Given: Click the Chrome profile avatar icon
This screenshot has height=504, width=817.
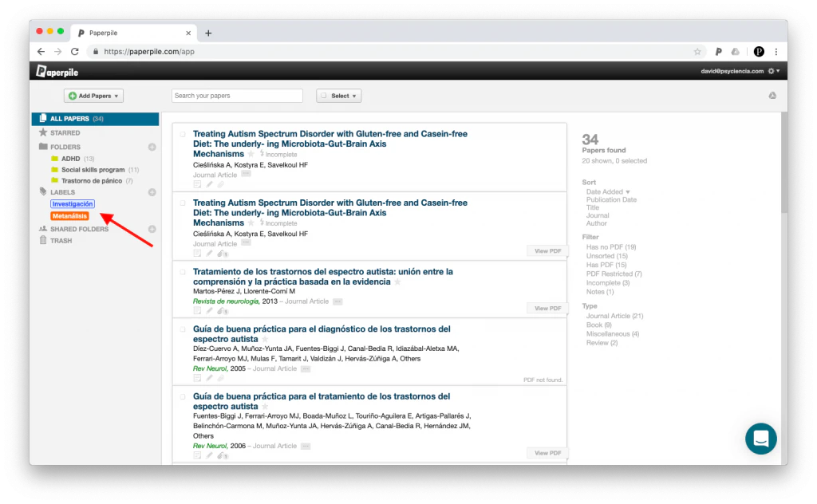Looking at the screenshot, I should coord(759,52).
